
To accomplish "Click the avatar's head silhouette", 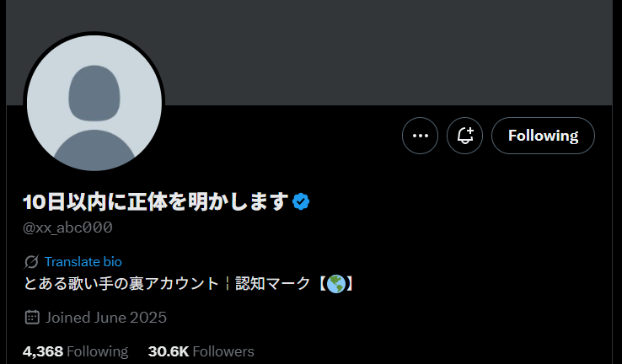I will pos(94,94).
